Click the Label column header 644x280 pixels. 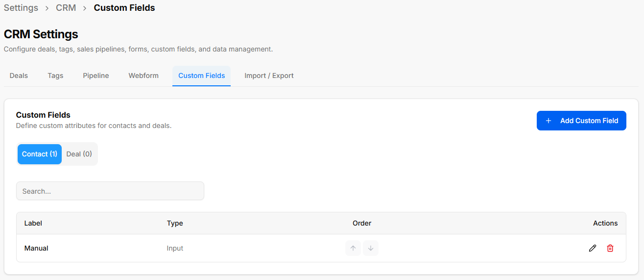point(33,223)
